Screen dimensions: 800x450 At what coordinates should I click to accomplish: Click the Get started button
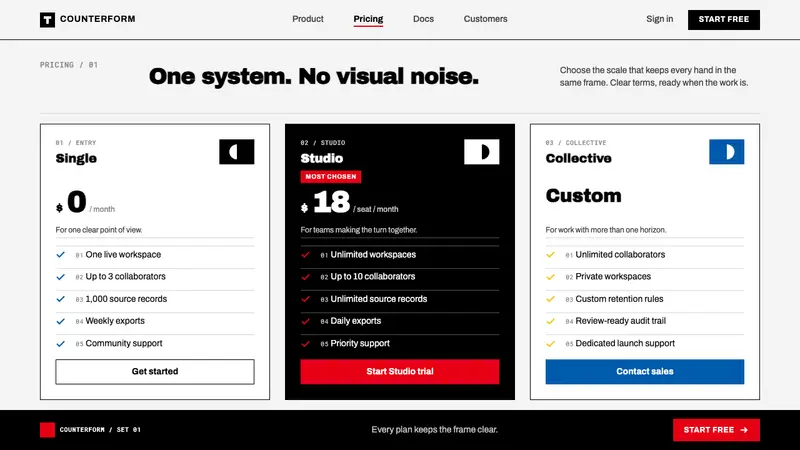click(x=155, y=371)
